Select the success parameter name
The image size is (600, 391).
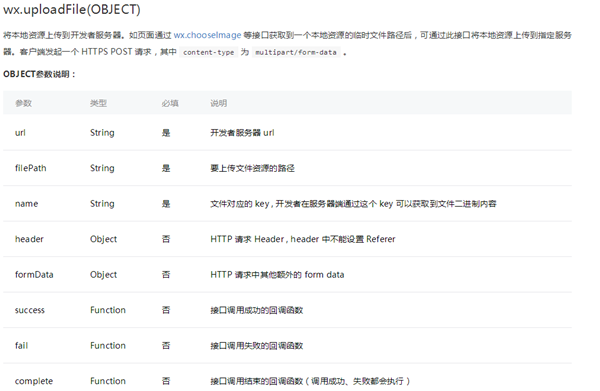[30, 310]
